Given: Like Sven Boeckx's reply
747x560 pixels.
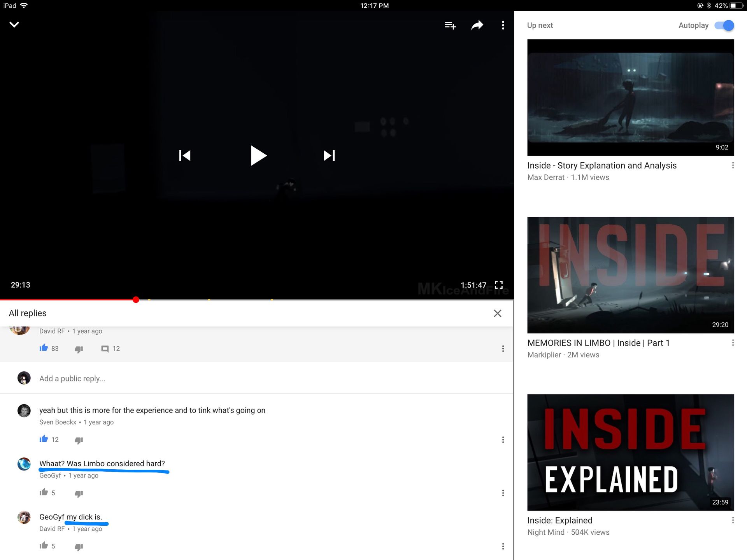Looking at the screenshot, I should 44,439.
